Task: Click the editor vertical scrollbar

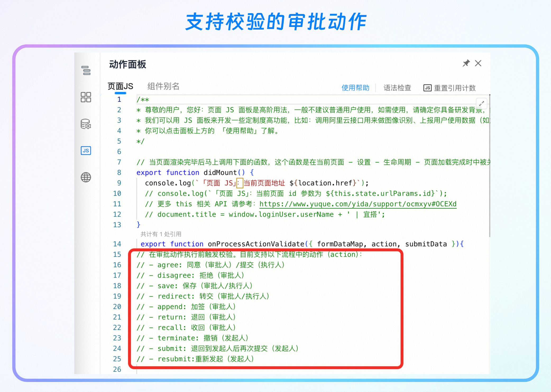Action: (489, 166)
